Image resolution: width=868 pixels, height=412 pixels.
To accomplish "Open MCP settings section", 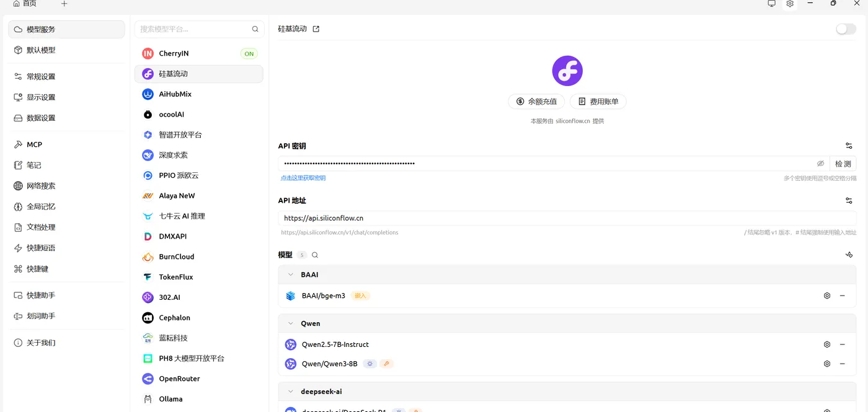I will (x=66, y=144).
